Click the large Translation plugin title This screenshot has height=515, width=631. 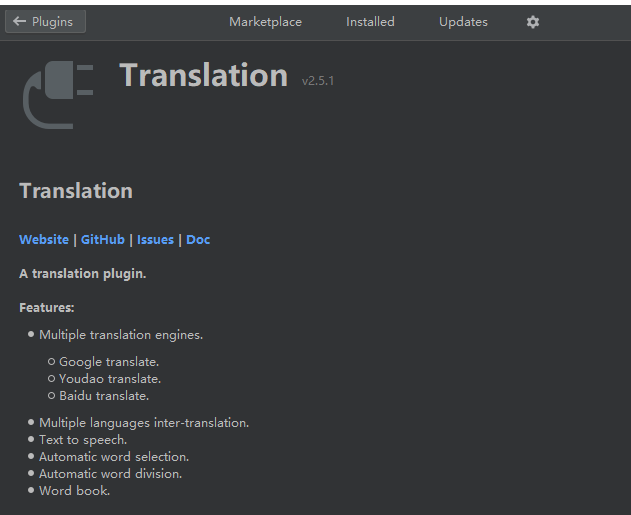(x=204, y=76)
